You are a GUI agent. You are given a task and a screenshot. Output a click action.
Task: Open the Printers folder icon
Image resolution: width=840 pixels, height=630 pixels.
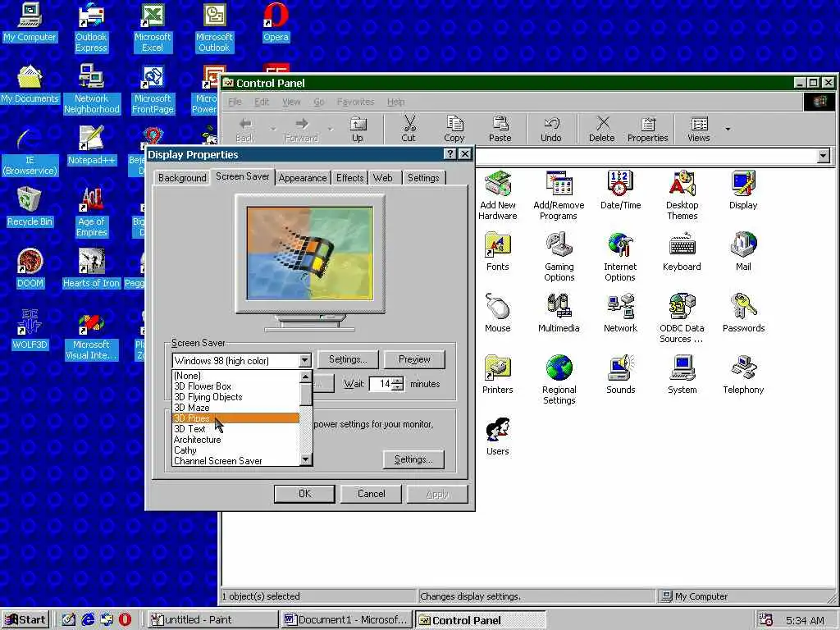[x=498, y=375]
